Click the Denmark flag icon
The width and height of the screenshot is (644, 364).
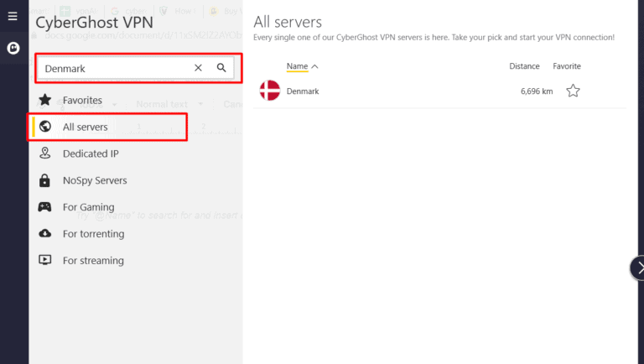click(x=269, y=91)
